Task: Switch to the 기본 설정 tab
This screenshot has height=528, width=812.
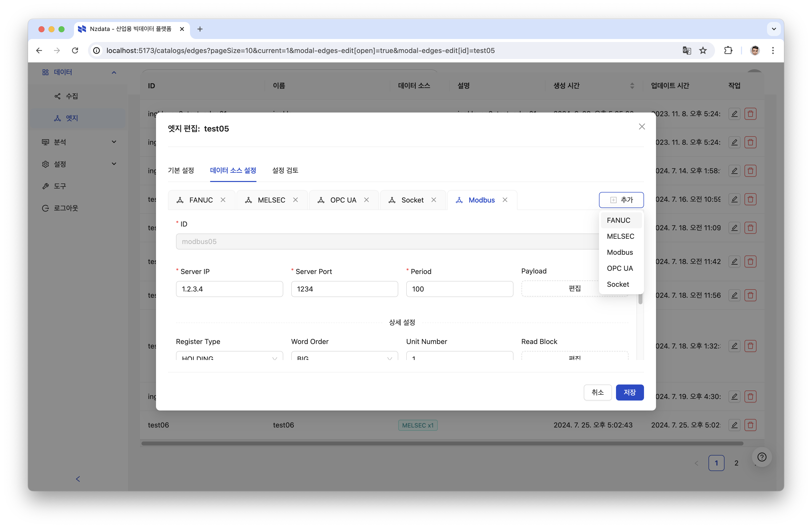Action: [x=181, y=170]
